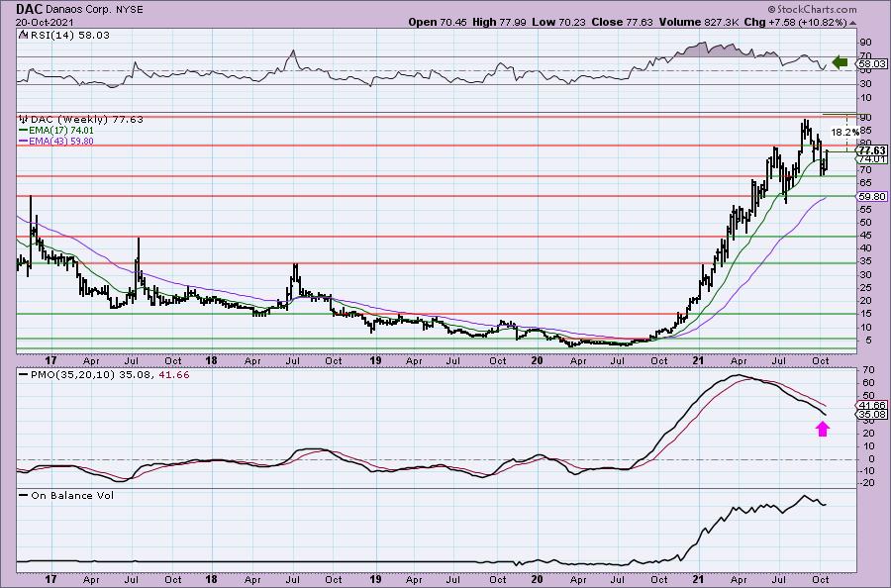
Task: Select the DAC (Weekly) 77.63 legend
Action: tap(87, 120)
